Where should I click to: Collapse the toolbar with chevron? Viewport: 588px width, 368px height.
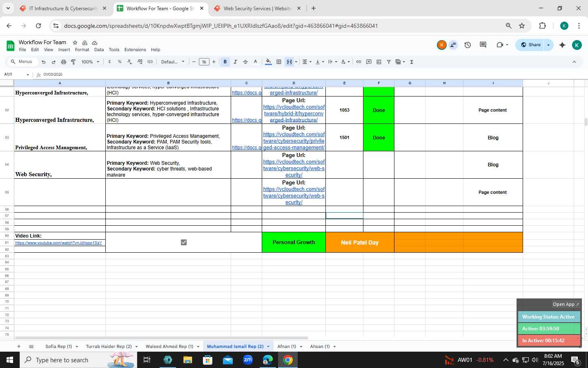574,62
